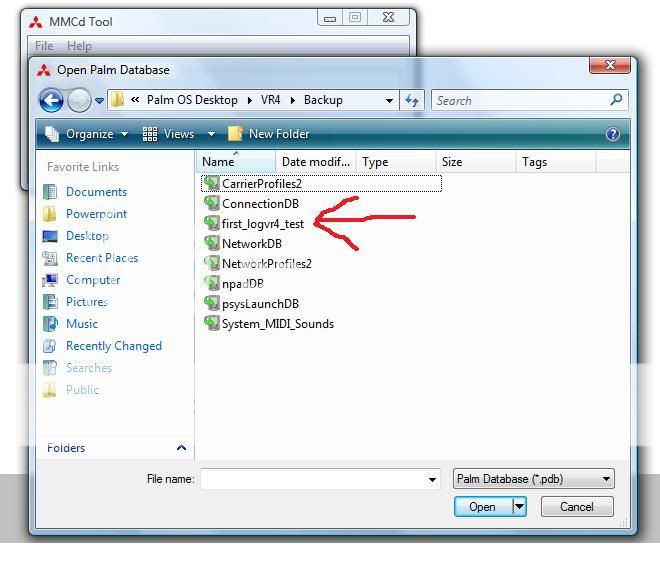Screen dimensions: 660x587
Task: Select the CarrierProfiles2 file
Action: [261, 184]
